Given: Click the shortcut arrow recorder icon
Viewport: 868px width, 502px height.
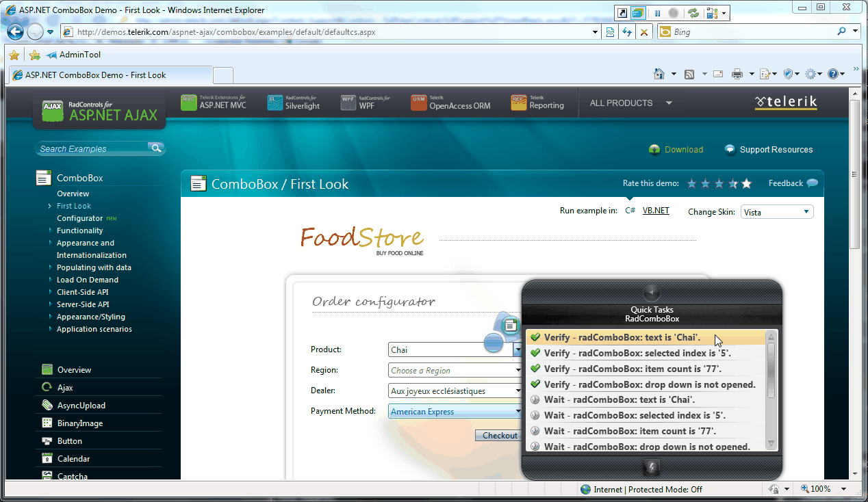Looking at the screenshot, I should coord(622,13).
